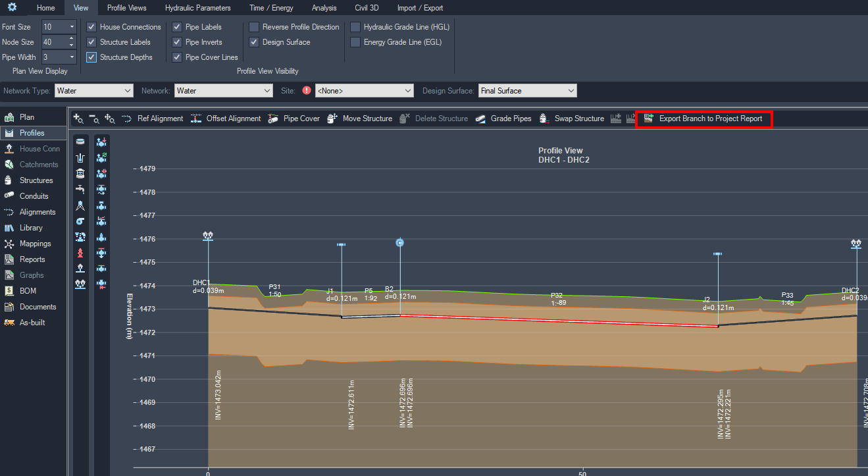Click Export Branch to Project Report

pyautogui.click(x=703, y=119)
